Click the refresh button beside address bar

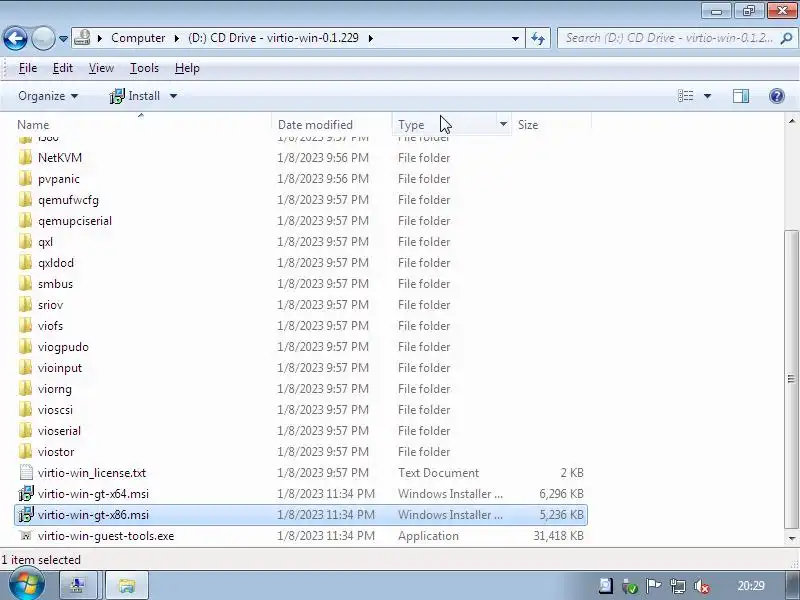coord(538,38)
